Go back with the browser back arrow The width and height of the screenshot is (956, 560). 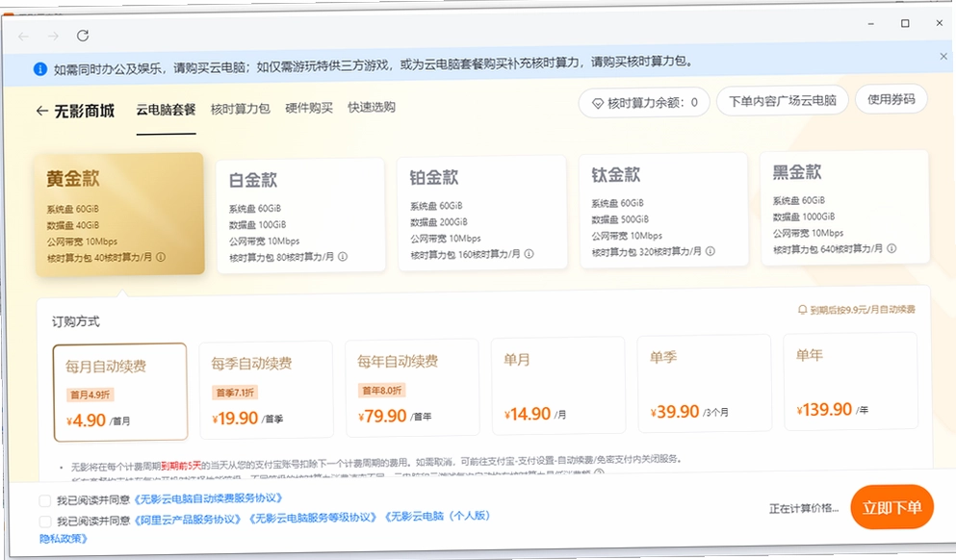tap(24, 37)
